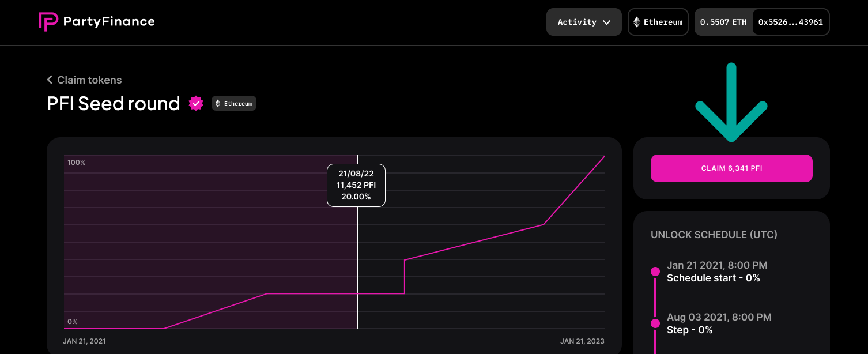Click the PartyFinance logo icon

pyautogui.click(x=48, y=22)
